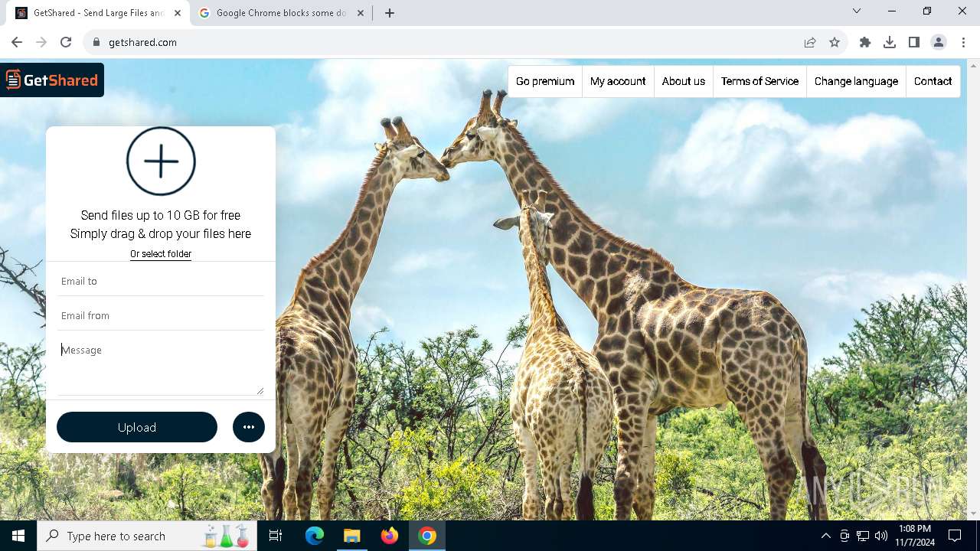Open the Windows Start menu
Image resolution: width=980 pixels, height=551 pixels.
click(x=18, y=536)
